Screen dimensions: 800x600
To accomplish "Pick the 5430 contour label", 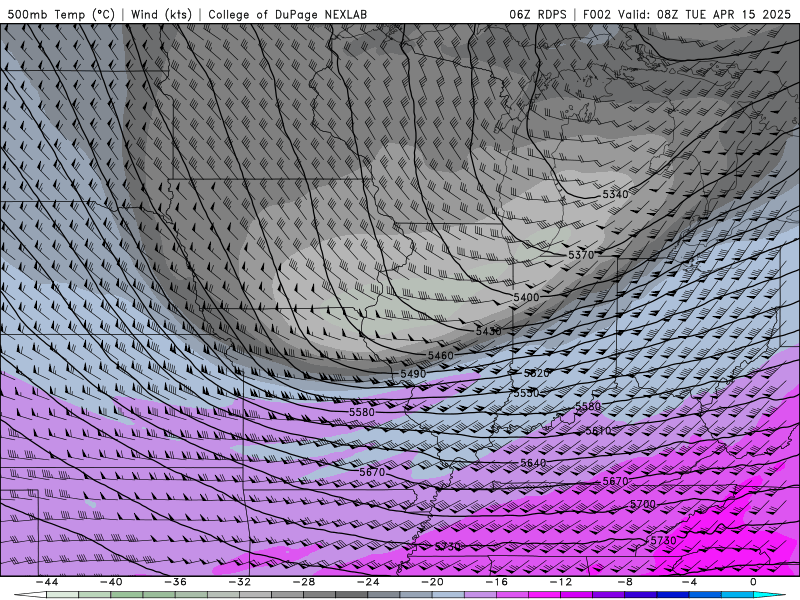I will pos(488,332).
